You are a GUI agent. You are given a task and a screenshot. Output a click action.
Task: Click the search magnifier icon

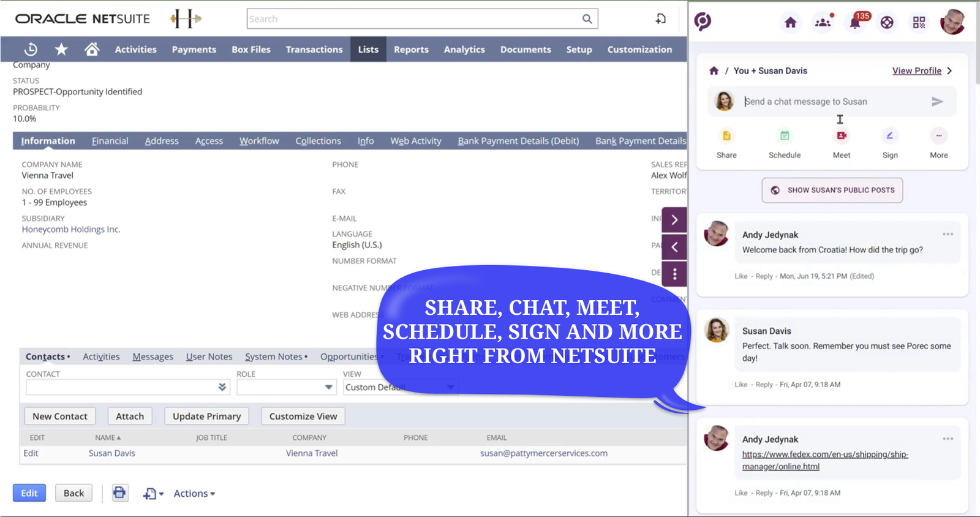[587, 19]
